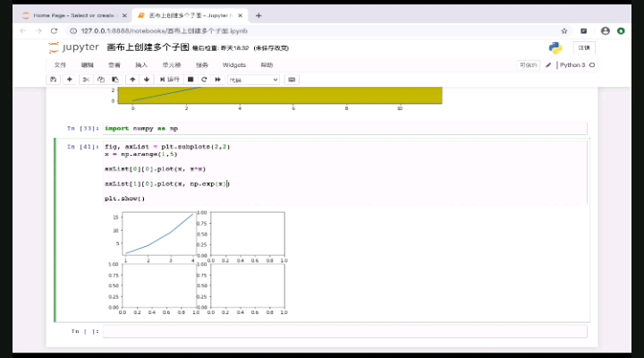644x358 pixels.
Task: Reload the page
Action: click(x=55, y=30)
